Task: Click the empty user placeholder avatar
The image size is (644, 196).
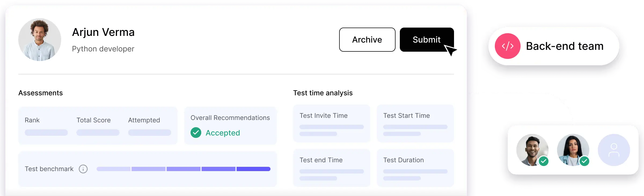Action: tap(614, 150)
